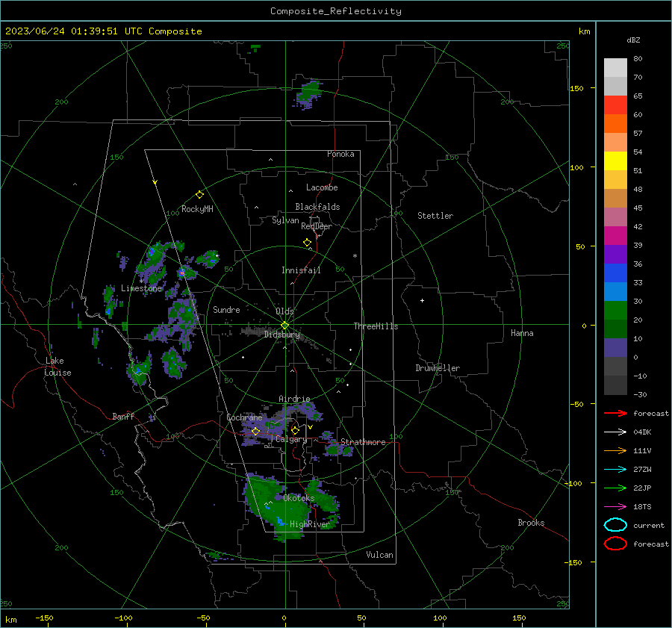Click the cyan 27ZW arrow symbol
The width and height of the screenshot is (672, 628).
point(615,470)
